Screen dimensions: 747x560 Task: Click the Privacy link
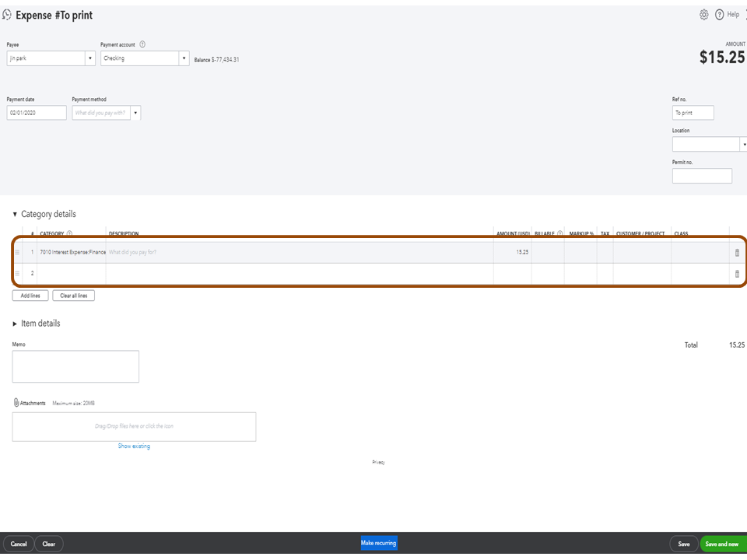pos(378,462)
